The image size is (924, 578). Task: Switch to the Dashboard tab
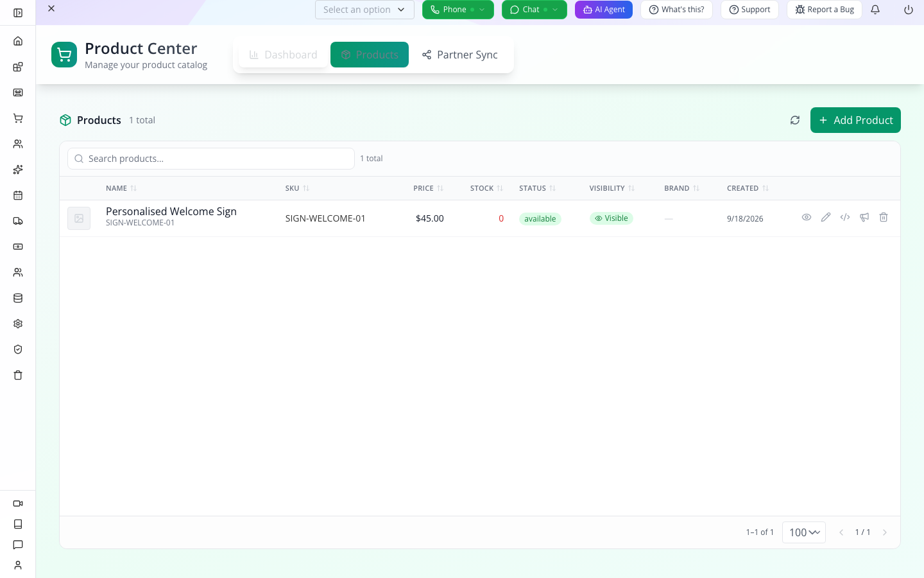(x=283, y=55)
